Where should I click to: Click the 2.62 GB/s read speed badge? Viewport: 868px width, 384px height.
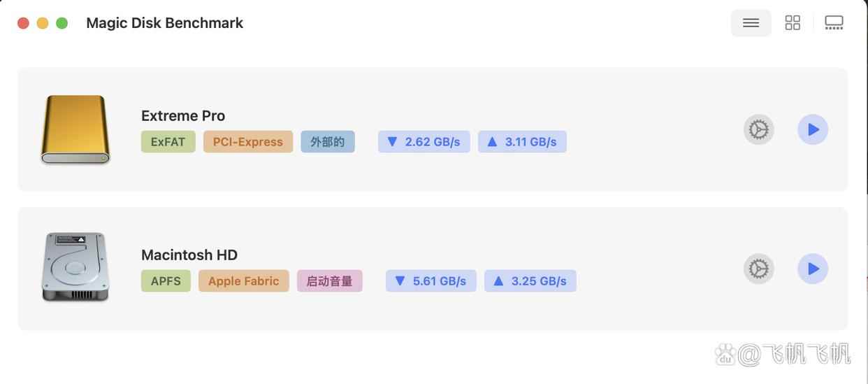coord(424,142)
